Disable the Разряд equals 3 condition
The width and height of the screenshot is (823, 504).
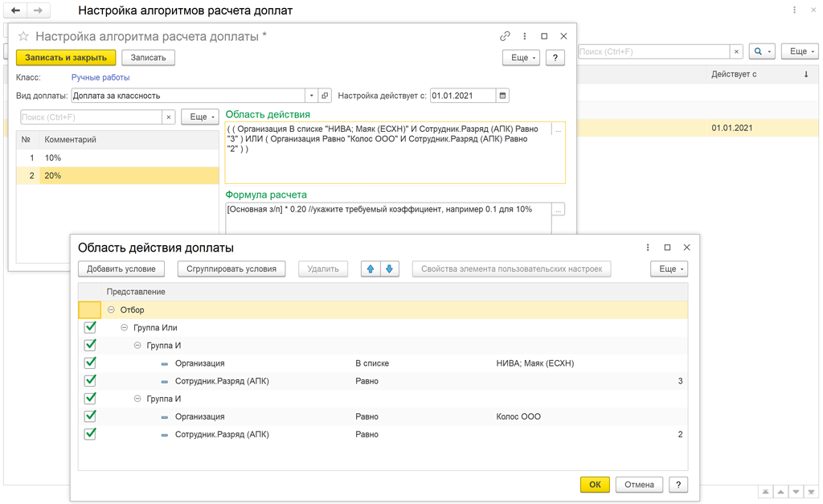tap(90, 381)
